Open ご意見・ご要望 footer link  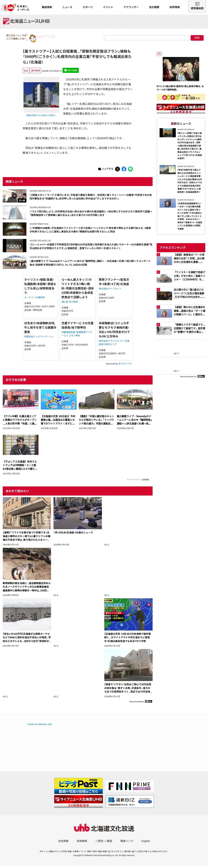[x=104, y=841]
